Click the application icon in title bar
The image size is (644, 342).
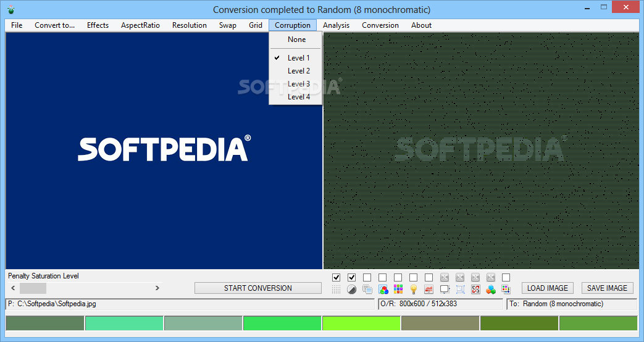[11, 9]
